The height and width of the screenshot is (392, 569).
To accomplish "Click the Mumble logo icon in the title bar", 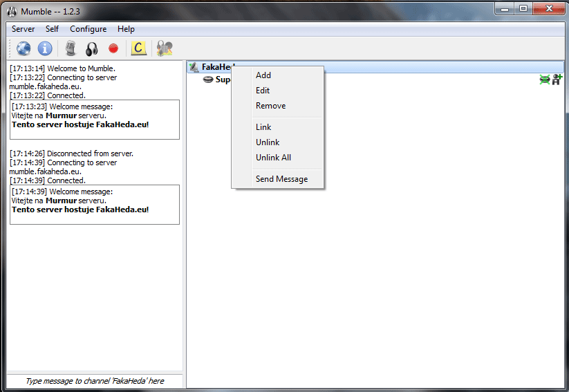I will click(x=12, y=12).
